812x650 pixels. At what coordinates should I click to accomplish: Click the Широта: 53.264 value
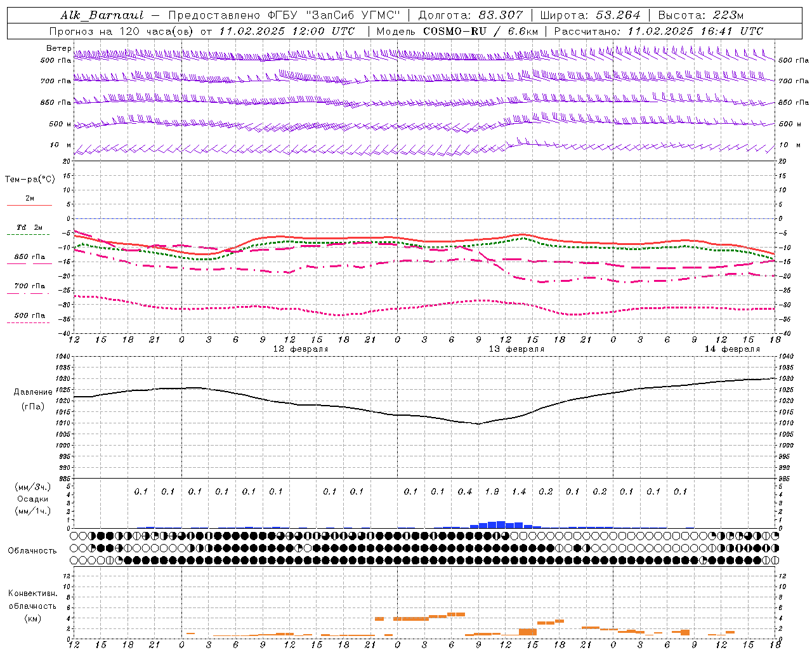(x=591, y=15)
